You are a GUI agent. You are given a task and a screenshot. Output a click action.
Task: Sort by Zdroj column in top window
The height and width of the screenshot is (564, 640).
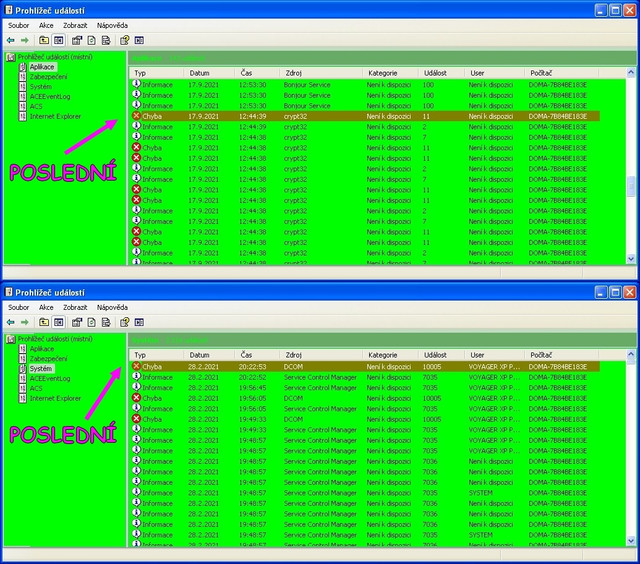tap(321, 73)
